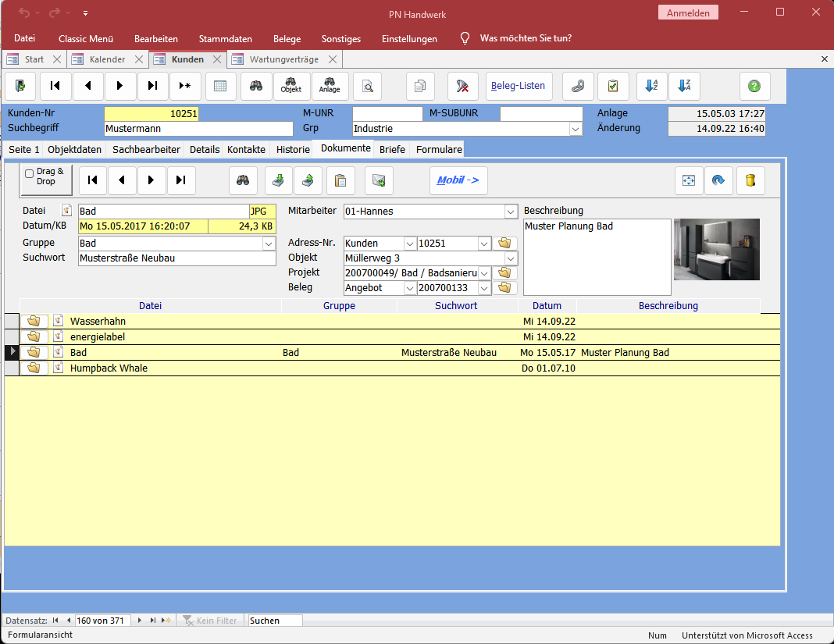Screen dimensions: 834x644
Task: Open the table grid view icon
Action: tap(220, 86)
